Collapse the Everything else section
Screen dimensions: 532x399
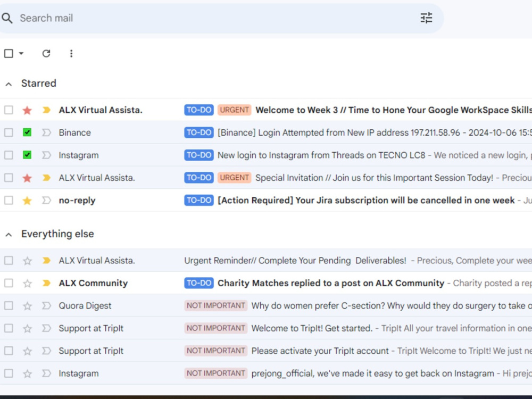pyautogui.click(x=9, y=235)
